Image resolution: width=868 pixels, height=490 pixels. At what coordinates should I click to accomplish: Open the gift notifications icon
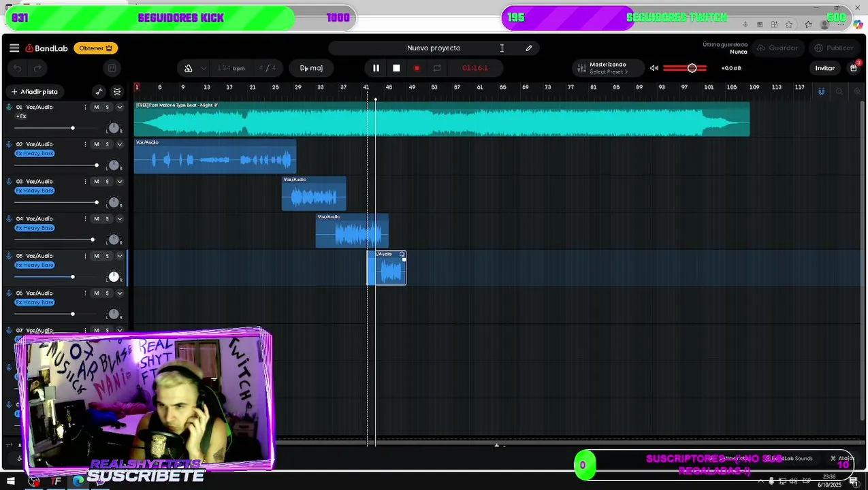point(854,67)
